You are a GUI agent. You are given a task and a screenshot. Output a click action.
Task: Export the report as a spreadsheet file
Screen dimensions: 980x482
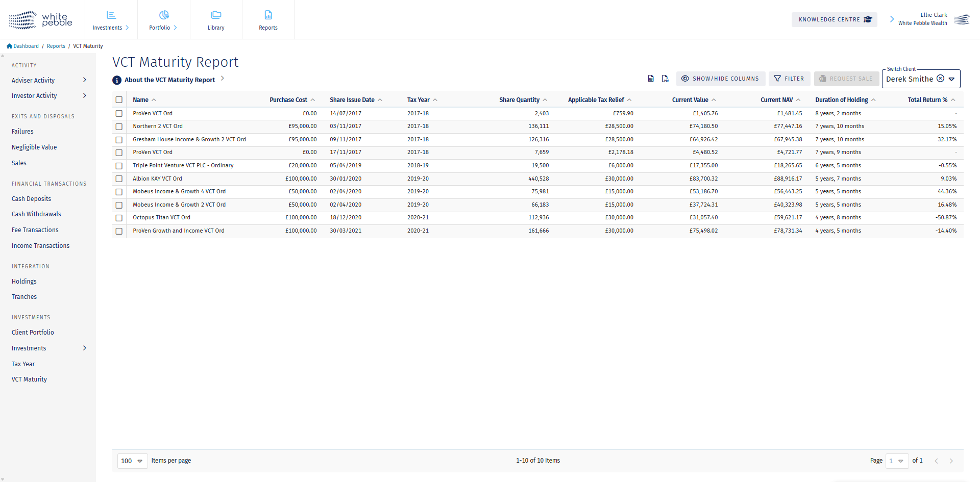click(x=651, y=79)
